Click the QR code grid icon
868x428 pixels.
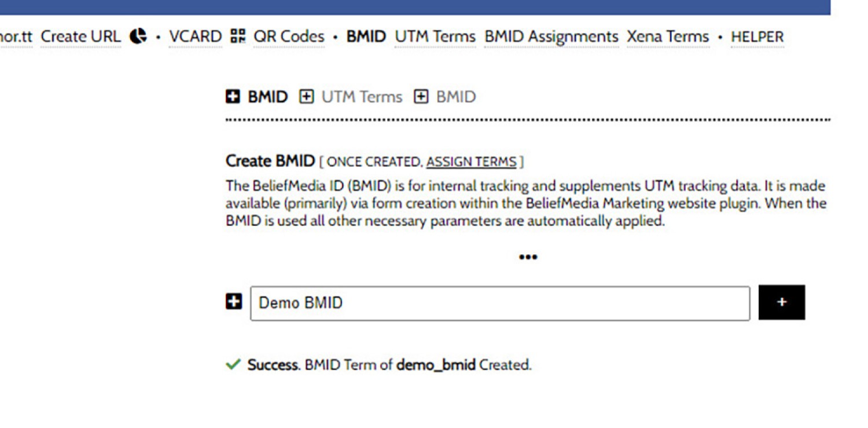237,36
